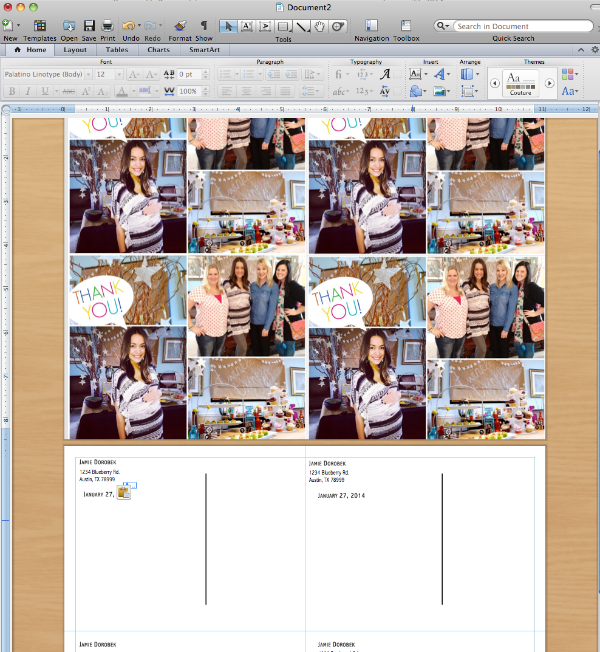Viewport: 600px width, 652px height.
Task: Show next theme with right arrow
Action: [549, 83]
